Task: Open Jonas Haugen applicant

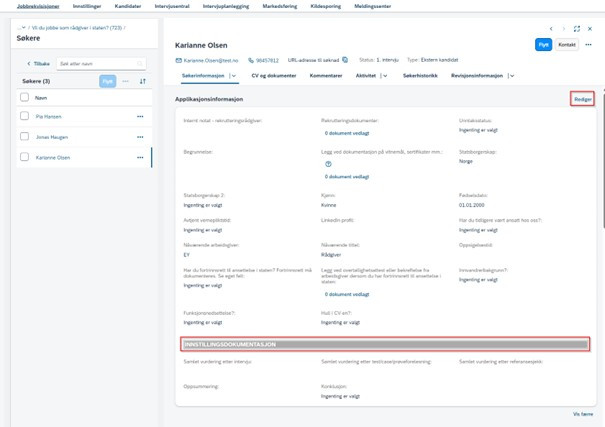Action: click(x=52, y=137)
